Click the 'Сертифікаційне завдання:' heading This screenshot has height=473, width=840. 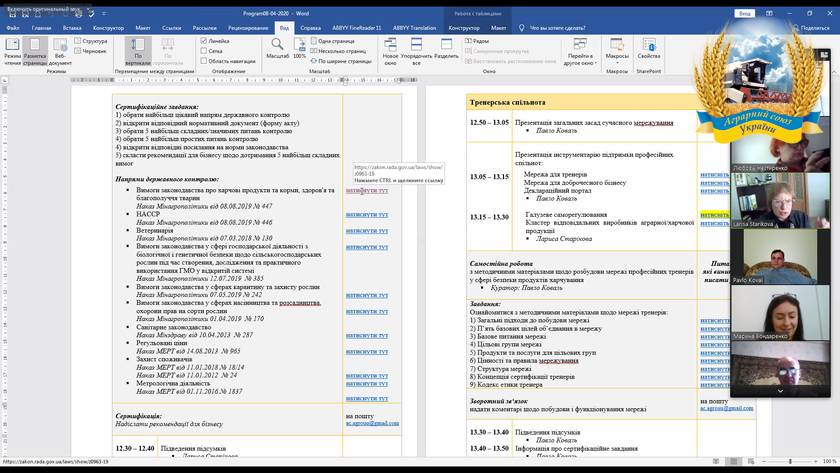[x=156, y=107]
